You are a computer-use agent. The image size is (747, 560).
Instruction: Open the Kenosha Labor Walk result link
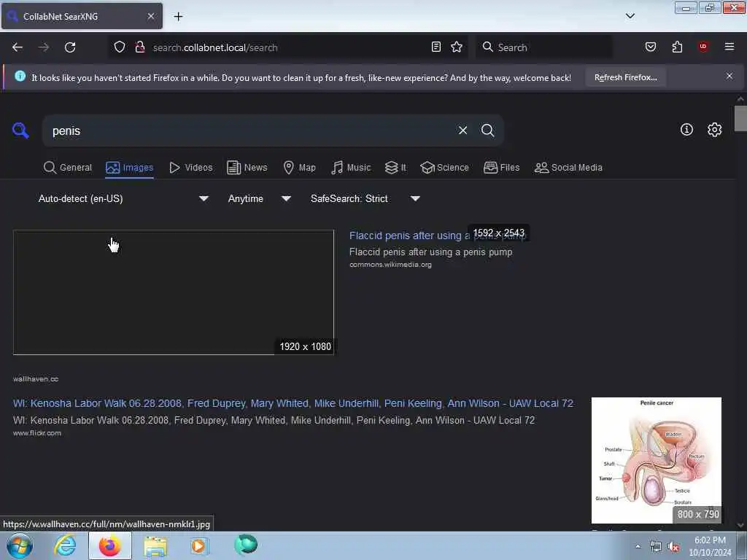click(x=293, y=403)
